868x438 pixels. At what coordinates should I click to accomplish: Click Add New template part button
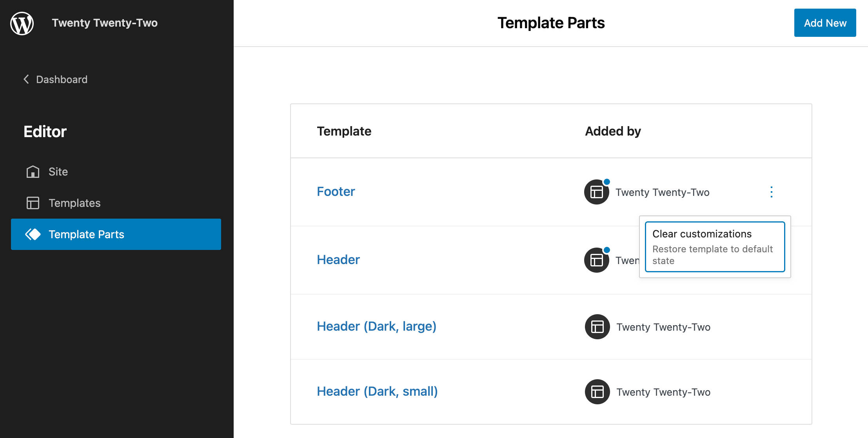(x=825, y=23)
